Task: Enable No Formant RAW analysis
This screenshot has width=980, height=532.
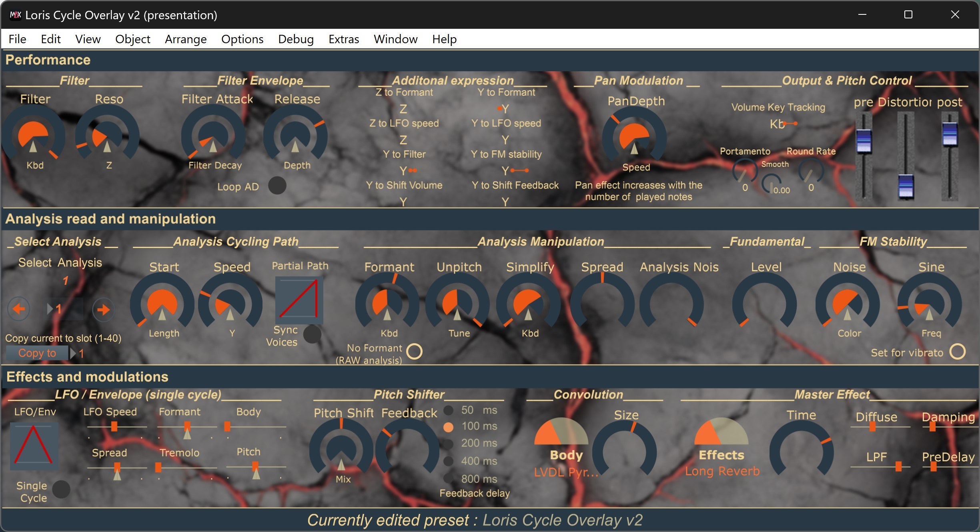Action: (x=414, y=351)
